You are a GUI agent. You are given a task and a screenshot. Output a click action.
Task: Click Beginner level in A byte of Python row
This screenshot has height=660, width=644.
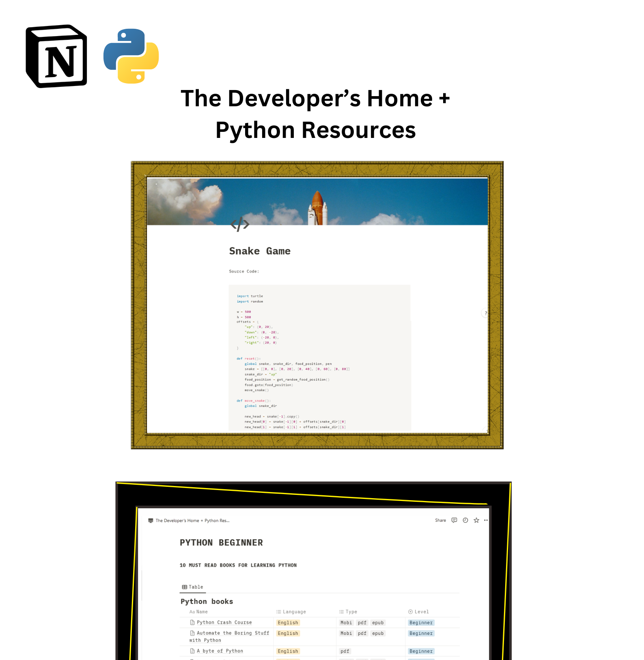(421, 651)
